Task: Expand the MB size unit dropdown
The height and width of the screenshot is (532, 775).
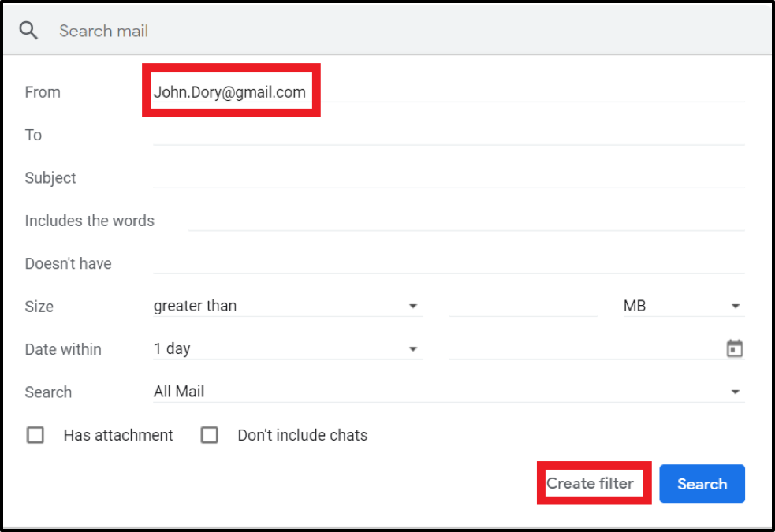Action: (681, 306)
